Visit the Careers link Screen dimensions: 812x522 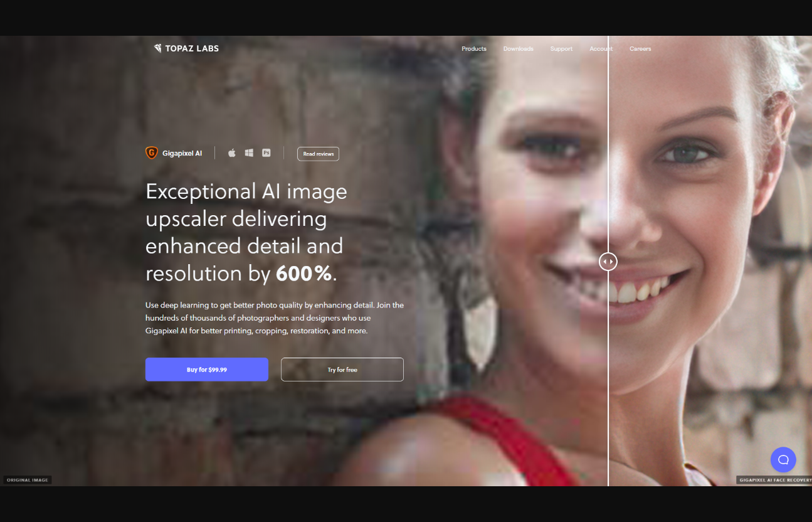click(640, 49)
